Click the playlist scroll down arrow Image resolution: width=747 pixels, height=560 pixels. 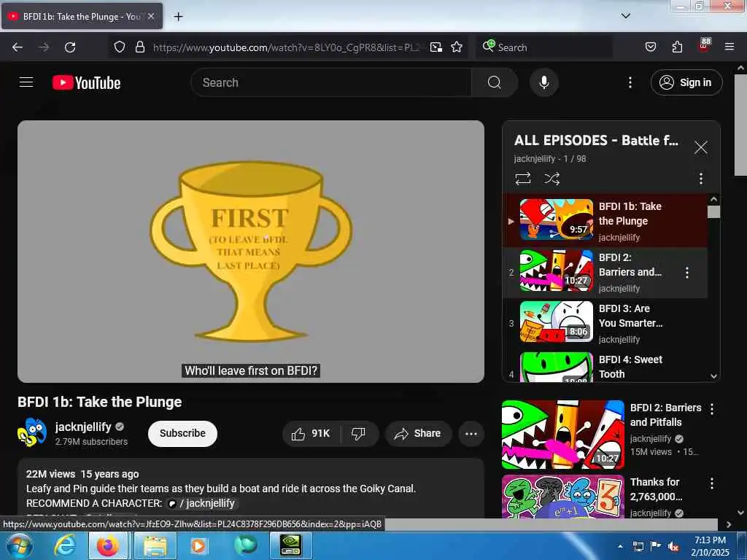[713, 376]
